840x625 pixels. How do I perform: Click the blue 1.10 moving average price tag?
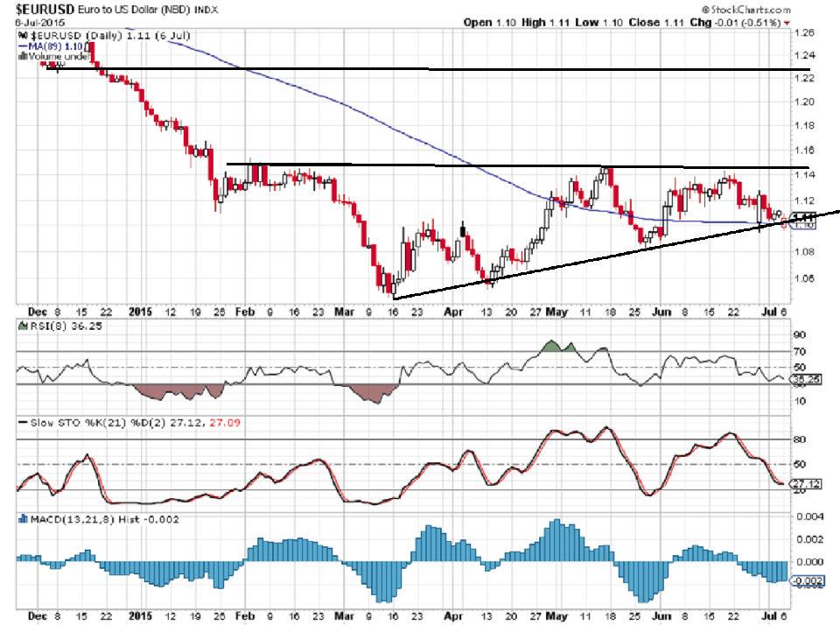803,225
